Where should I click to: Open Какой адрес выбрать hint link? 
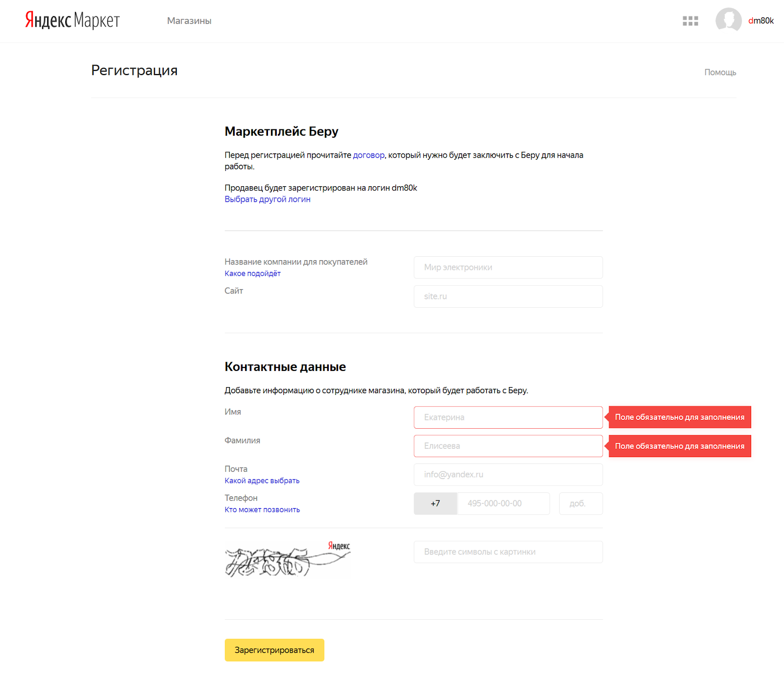coord(262,481)
